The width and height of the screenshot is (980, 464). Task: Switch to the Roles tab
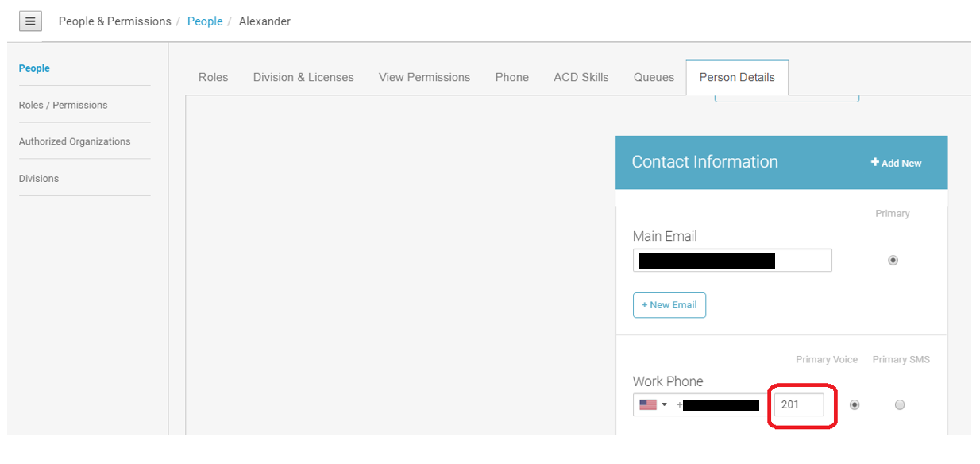click(x=213, y=77)
